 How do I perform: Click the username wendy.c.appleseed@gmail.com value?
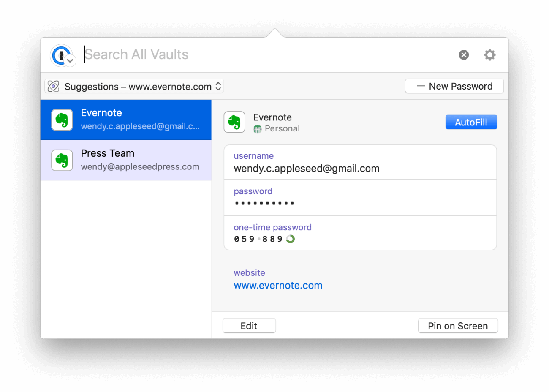pos(307,169)
